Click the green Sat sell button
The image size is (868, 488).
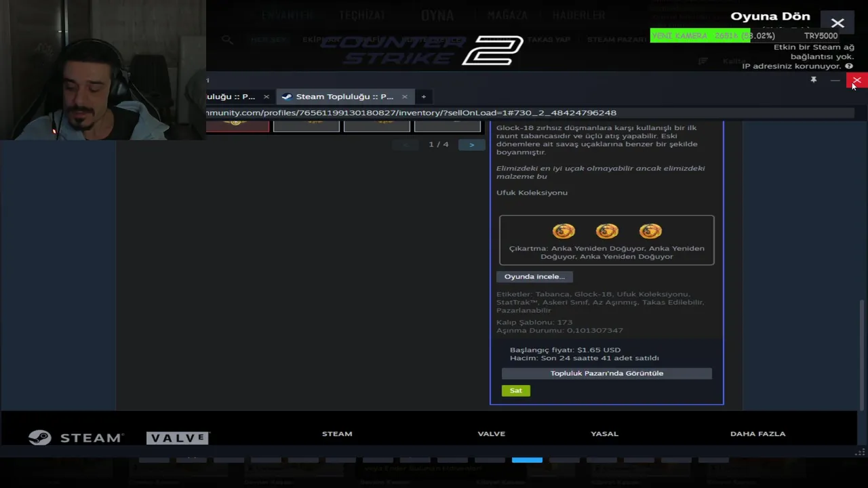coord(516,390)
